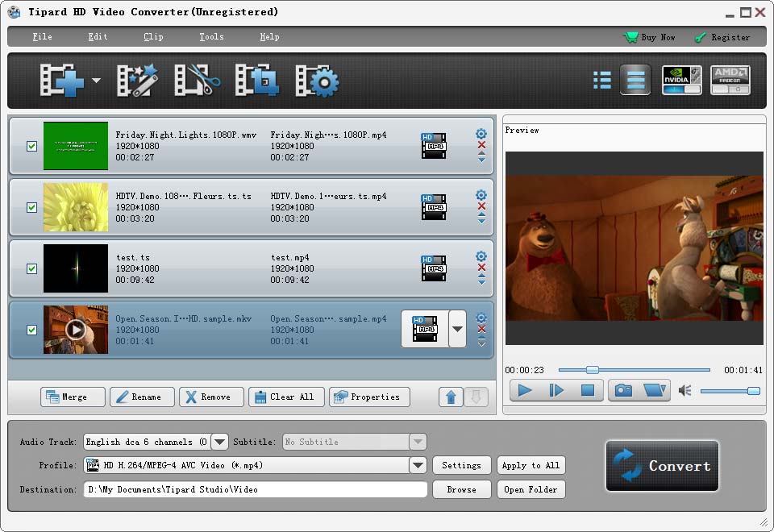774x532 pixels.
Task: Select the Trim scissors tool
Action: point(198,81)
